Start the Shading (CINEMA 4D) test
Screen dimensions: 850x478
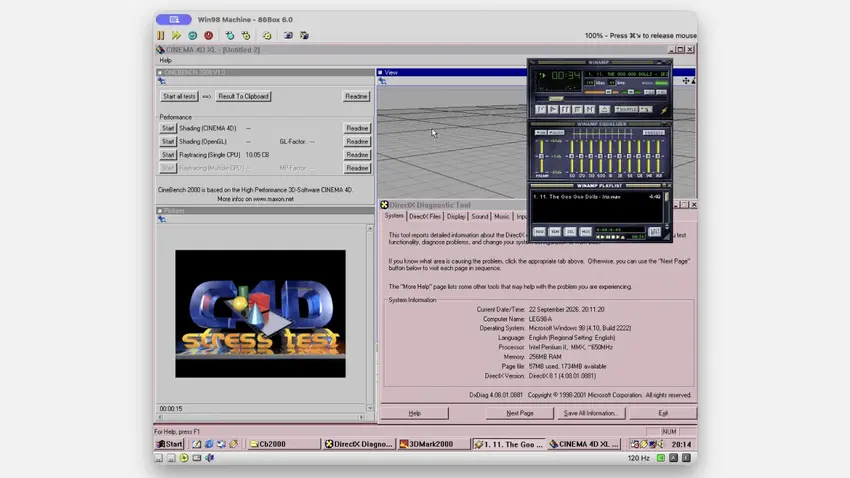point(168,128)
